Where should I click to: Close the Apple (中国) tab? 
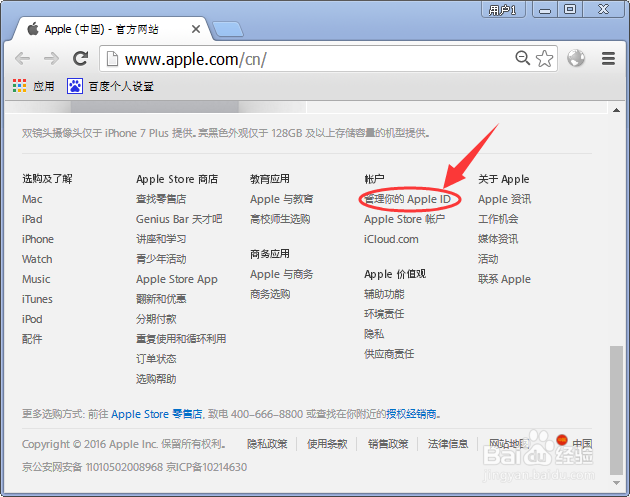click(196, 29)
